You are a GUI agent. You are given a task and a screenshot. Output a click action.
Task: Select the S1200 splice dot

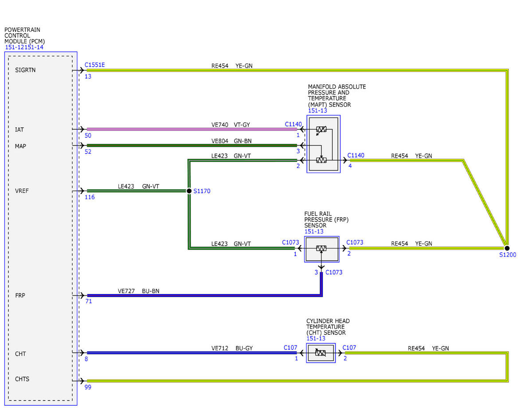(x=507, y=248)
